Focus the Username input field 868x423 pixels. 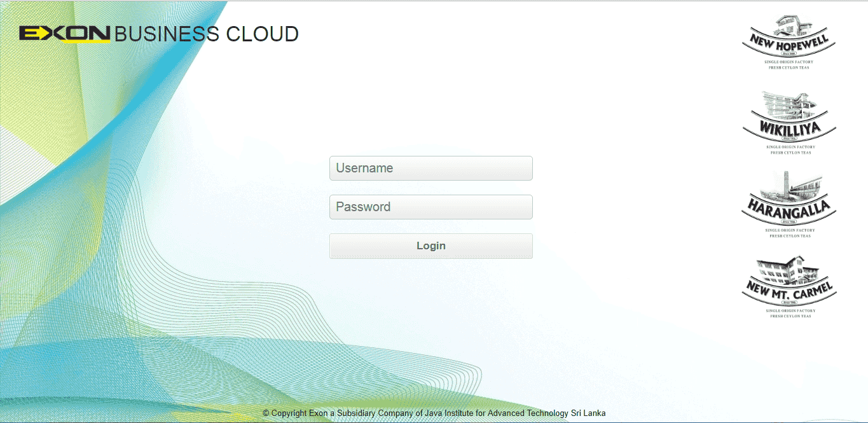(431, 169)
